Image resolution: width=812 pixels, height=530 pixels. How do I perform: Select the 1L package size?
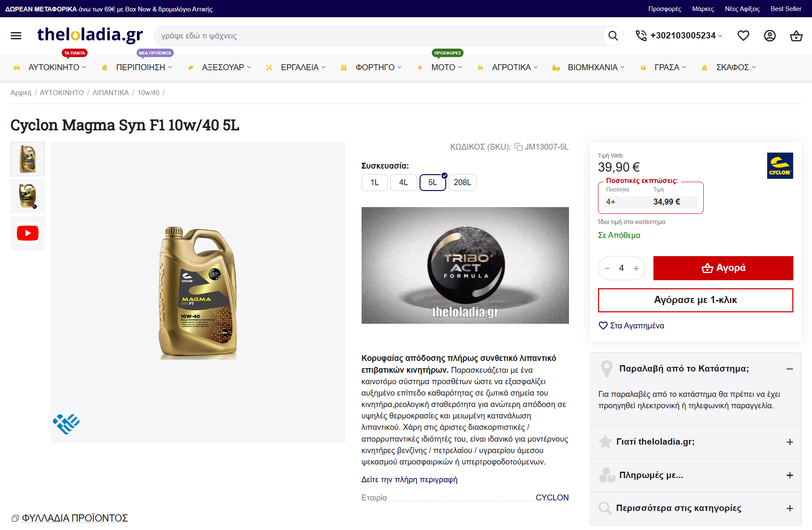pyautogui.click(x=375, y=183)
